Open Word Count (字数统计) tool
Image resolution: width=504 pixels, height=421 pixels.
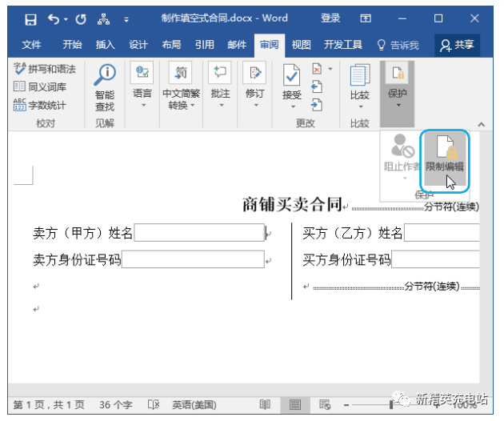click(x=40, y=105)
